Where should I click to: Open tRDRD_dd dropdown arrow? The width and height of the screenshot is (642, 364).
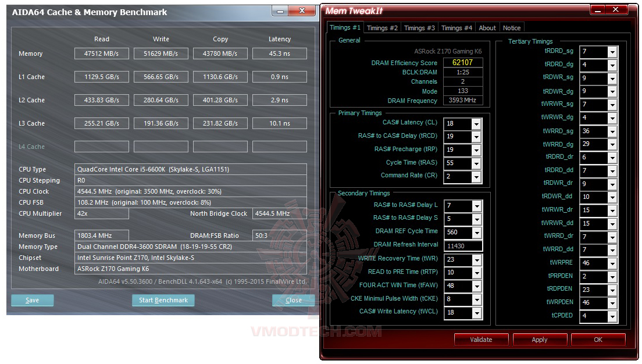click(612, 171)
